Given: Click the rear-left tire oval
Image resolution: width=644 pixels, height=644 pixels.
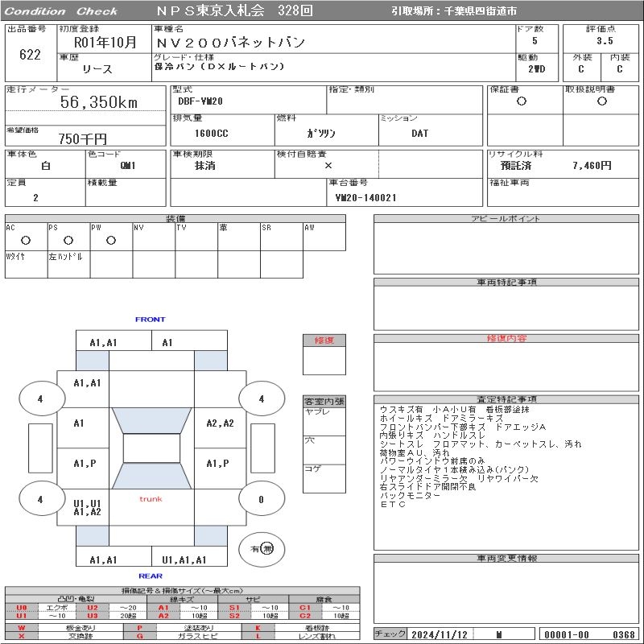Looking at the screenshot, I should click(40, 499).
